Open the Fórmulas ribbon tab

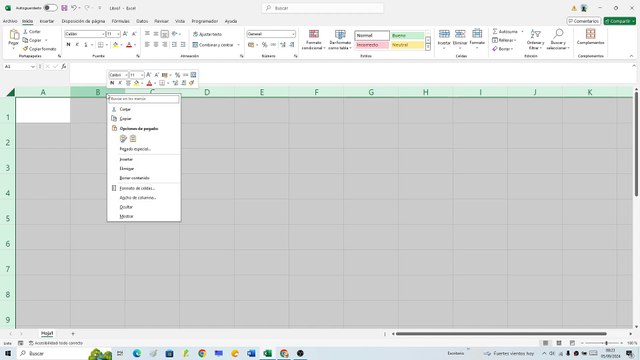pos(120,21)
